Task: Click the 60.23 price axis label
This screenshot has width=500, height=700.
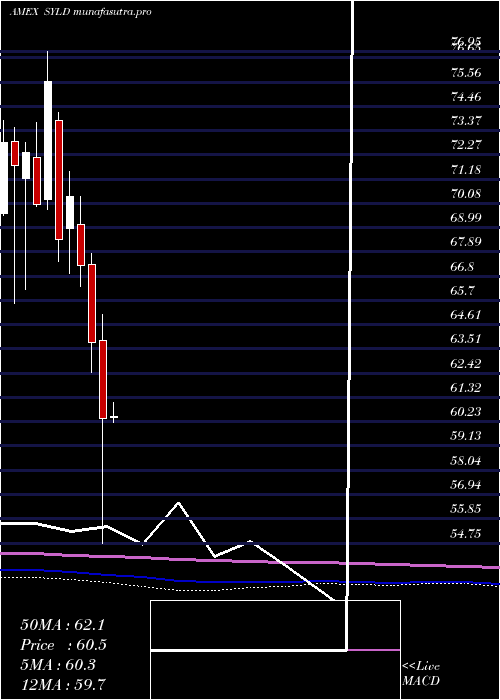Action: point(466,412)
